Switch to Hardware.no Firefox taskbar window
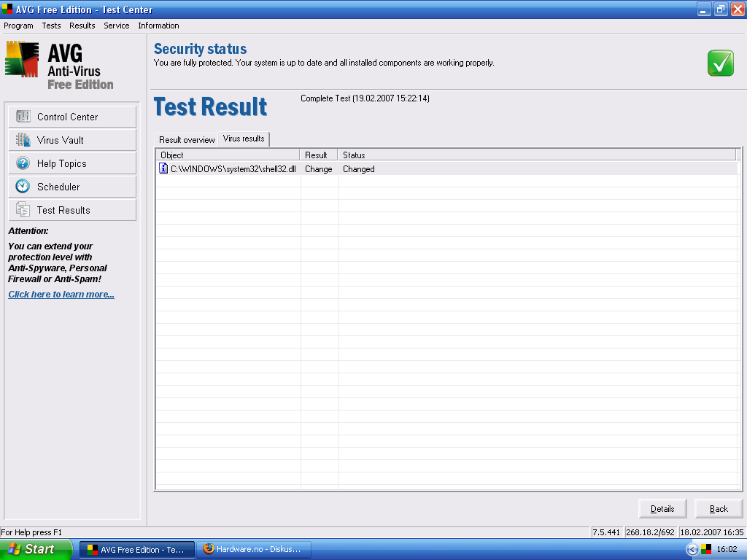Image resolution: width=747 pixels, height=560 pixels. (x=254, y=550)
